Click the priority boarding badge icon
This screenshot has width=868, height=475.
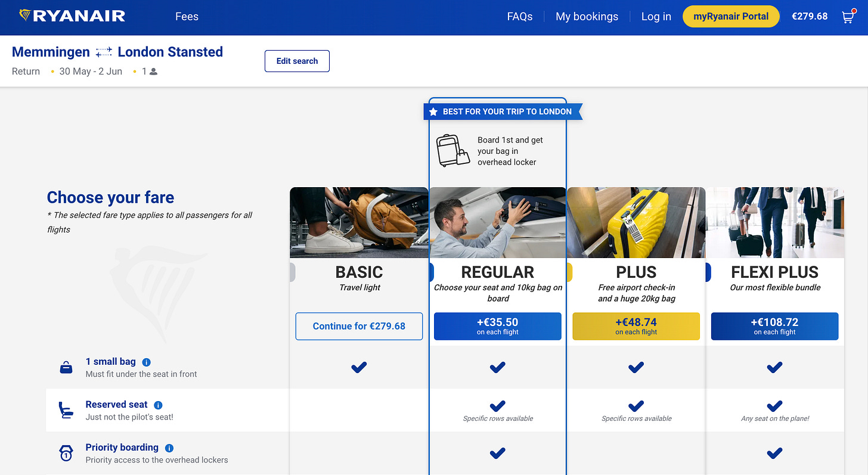tap(66, 453)
